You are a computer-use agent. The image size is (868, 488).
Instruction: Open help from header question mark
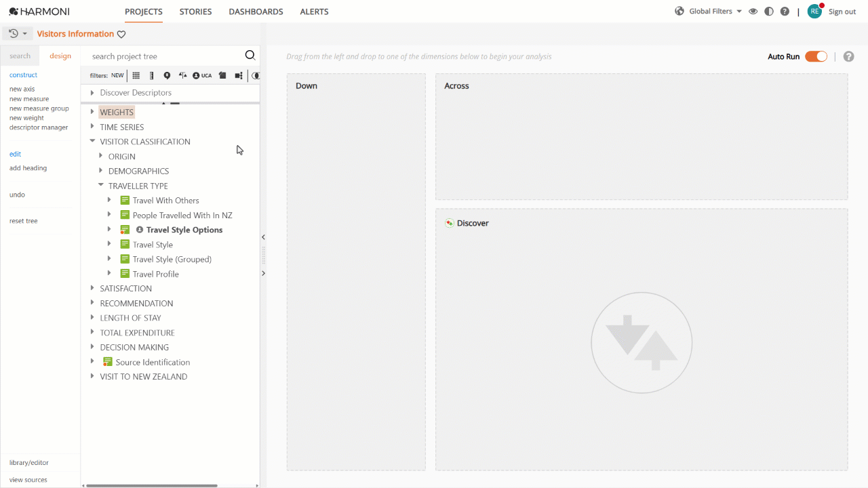785,12
